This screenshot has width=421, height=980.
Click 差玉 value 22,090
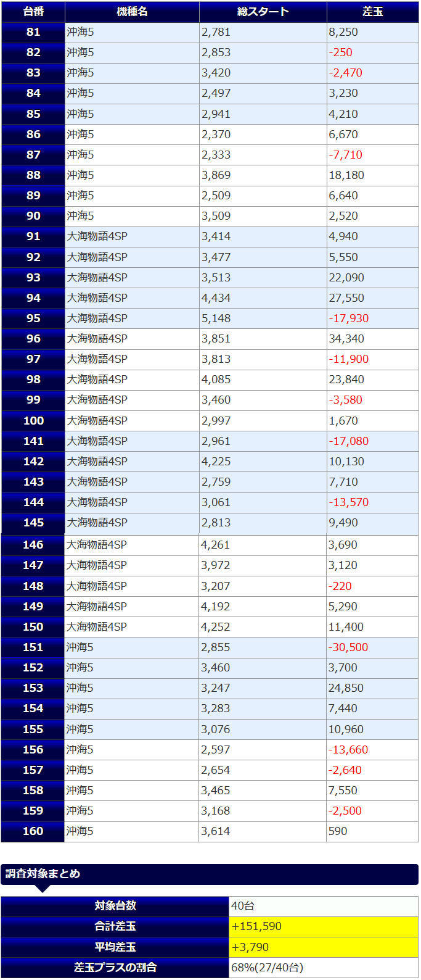(346, 278)
